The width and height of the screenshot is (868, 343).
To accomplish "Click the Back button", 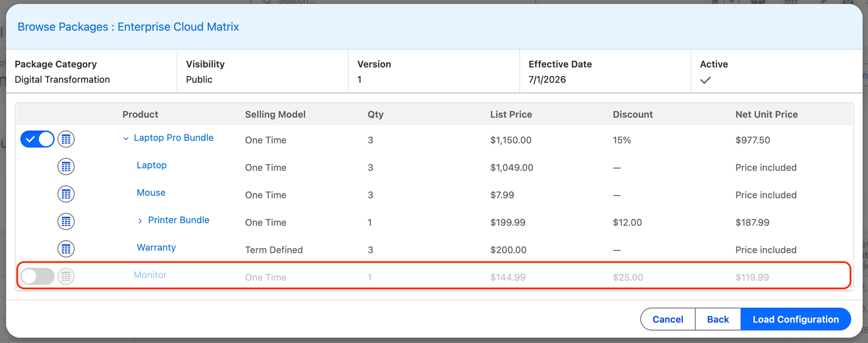I will (x=718, y=319).
